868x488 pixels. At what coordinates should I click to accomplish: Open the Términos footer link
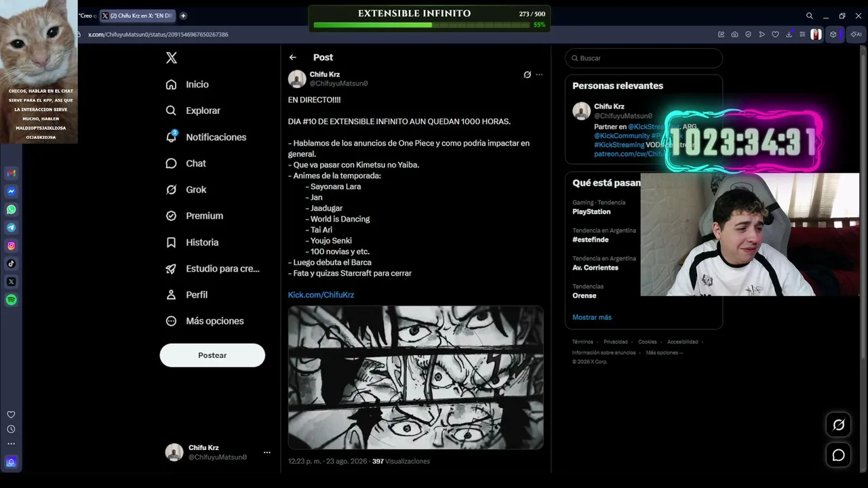click(583, 342)
